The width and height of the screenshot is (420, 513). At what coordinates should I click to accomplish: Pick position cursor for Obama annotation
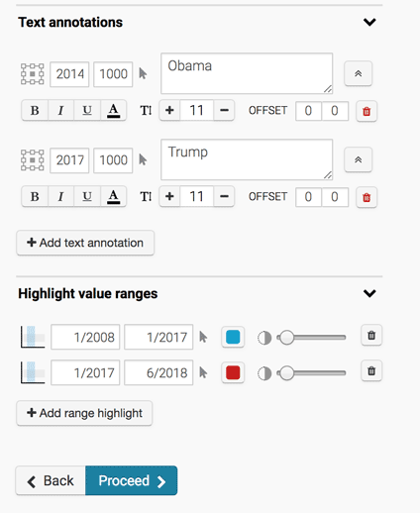(143, 73)
